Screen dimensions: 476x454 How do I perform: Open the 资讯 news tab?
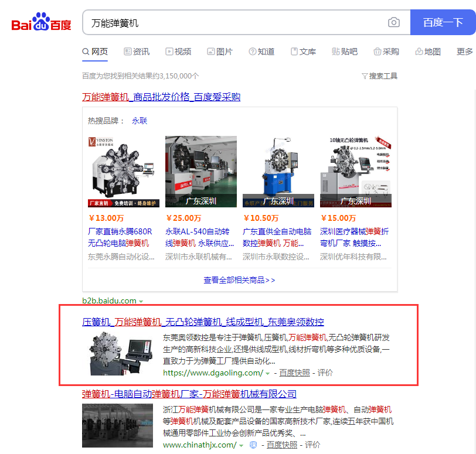click(136, 52)
